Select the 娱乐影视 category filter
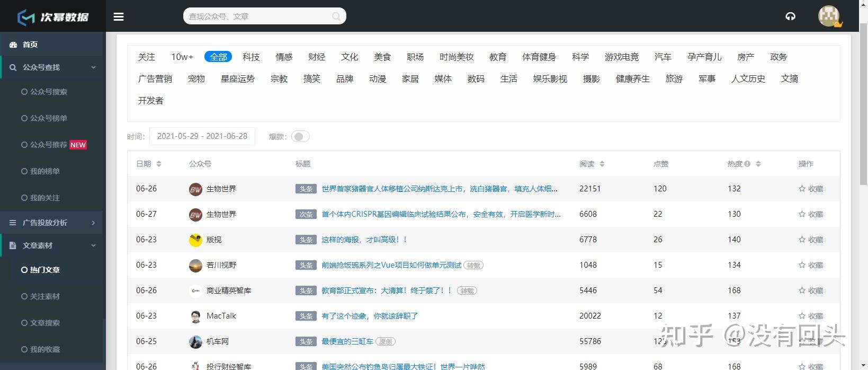 pos(550,78)
